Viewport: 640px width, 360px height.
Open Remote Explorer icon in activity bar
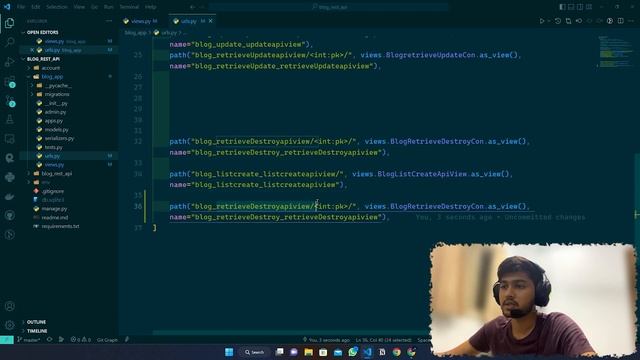9,139
